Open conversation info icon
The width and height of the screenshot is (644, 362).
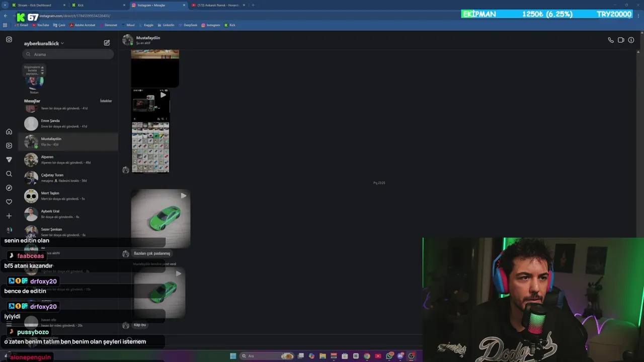[x=631, y=40]
